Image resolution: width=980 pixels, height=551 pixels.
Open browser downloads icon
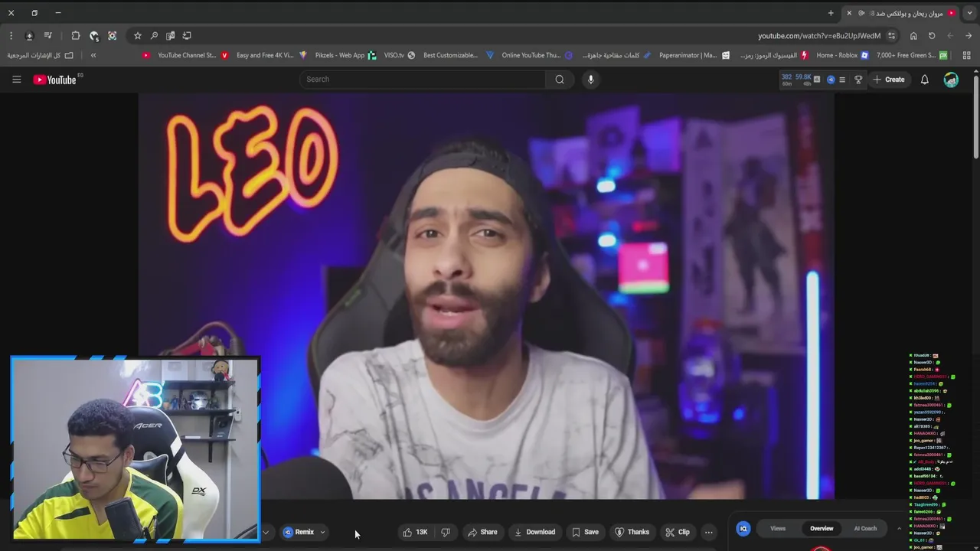point(29,36)
